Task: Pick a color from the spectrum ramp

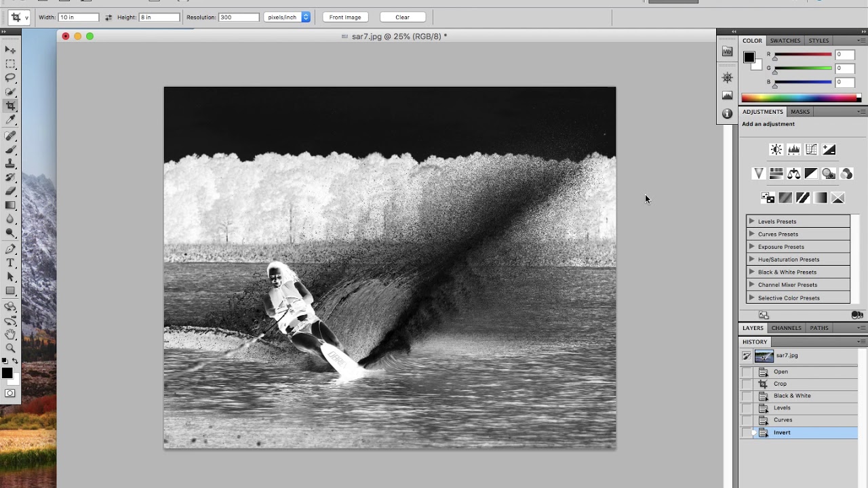Action: tap(801, 98)
